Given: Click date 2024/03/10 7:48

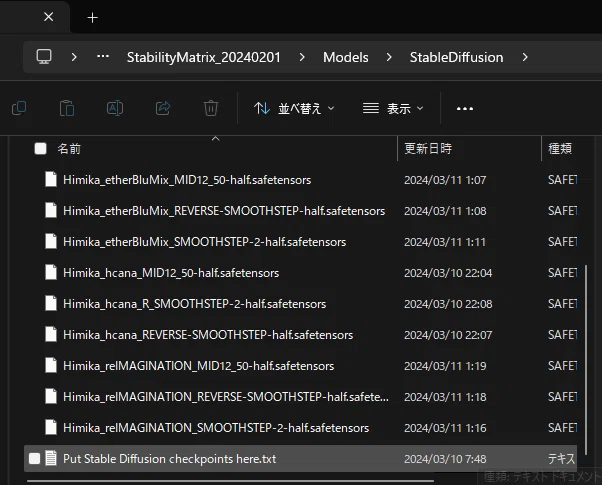Looking at the screenshot, I should [x=445, y=459].
